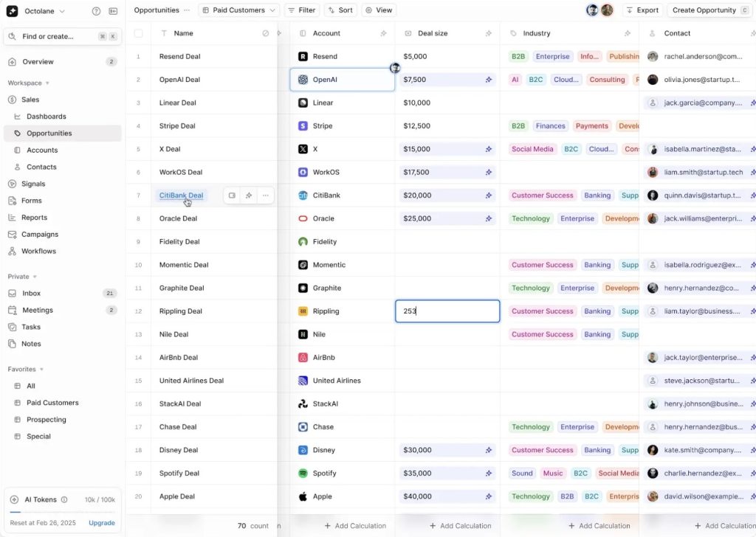Click the Upgrade link for AI Tokens
The width and height of the screenshot is (756, 537).
pos(102,523)
